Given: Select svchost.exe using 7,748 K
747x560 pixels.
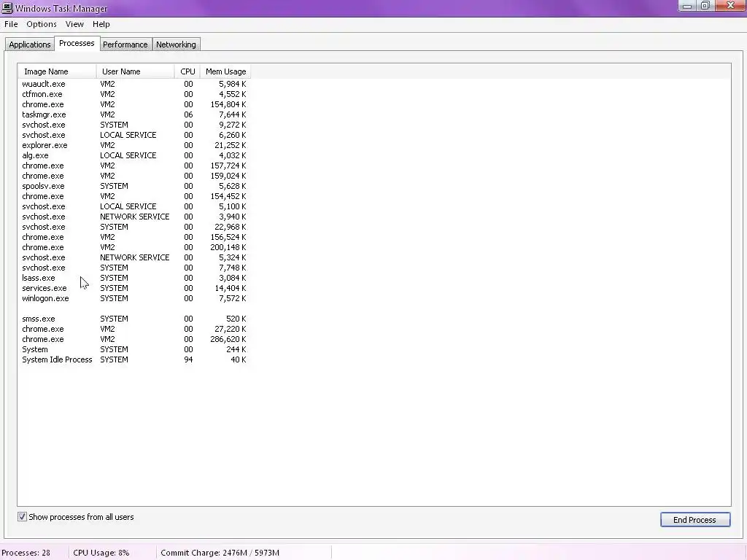Looking at the screenshot, I should tap(134, 268).
